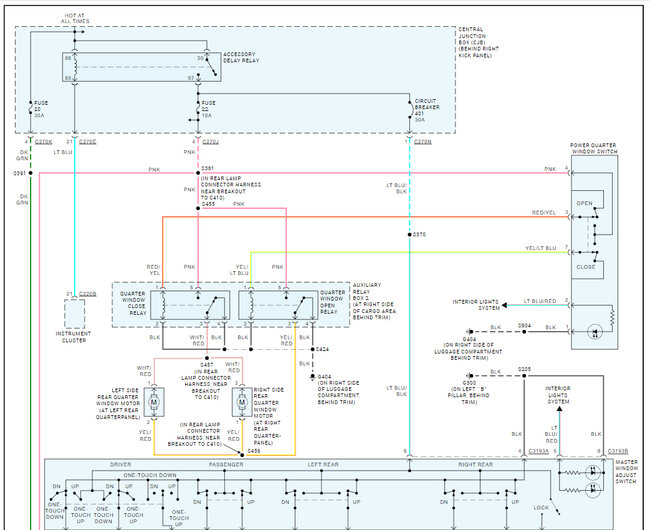This screenshot has height=530, width=650.
Task: Click the 'LOCK' label in master switch
Action: click(541, 508)
